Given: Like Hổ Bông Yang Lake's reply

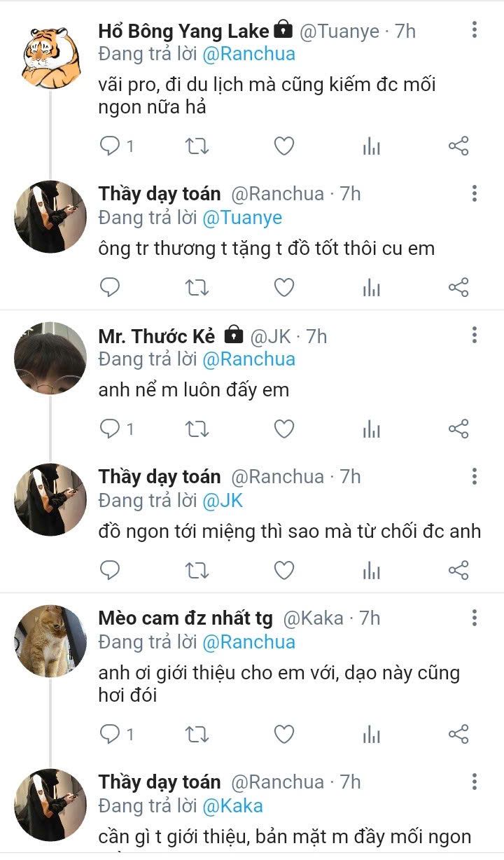Looking at the screenshot, I should point(283,146).
